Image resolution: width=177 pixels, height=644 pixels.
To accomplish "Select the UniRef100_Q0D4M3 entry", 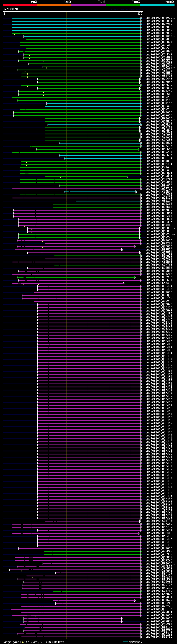I will [159, 79].
